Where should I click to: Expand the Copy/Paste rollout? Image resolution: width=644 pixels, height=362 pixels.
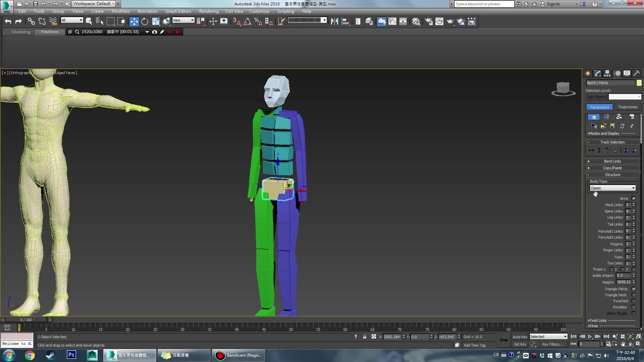(x=612, y=168)
